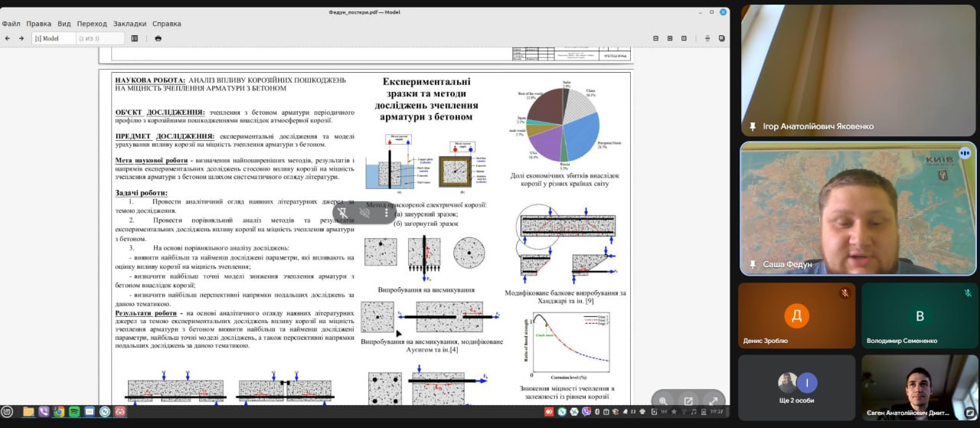Open Viber from the taskbar

tap(44, 412)
